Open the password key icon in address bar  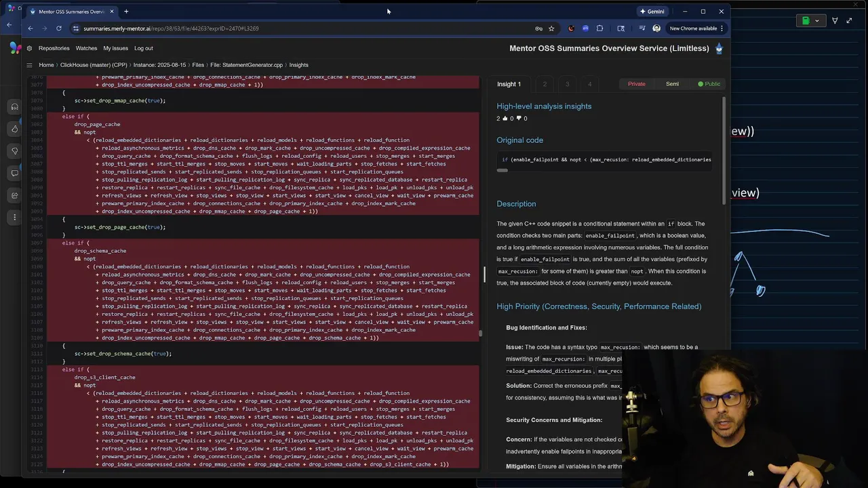538,28
